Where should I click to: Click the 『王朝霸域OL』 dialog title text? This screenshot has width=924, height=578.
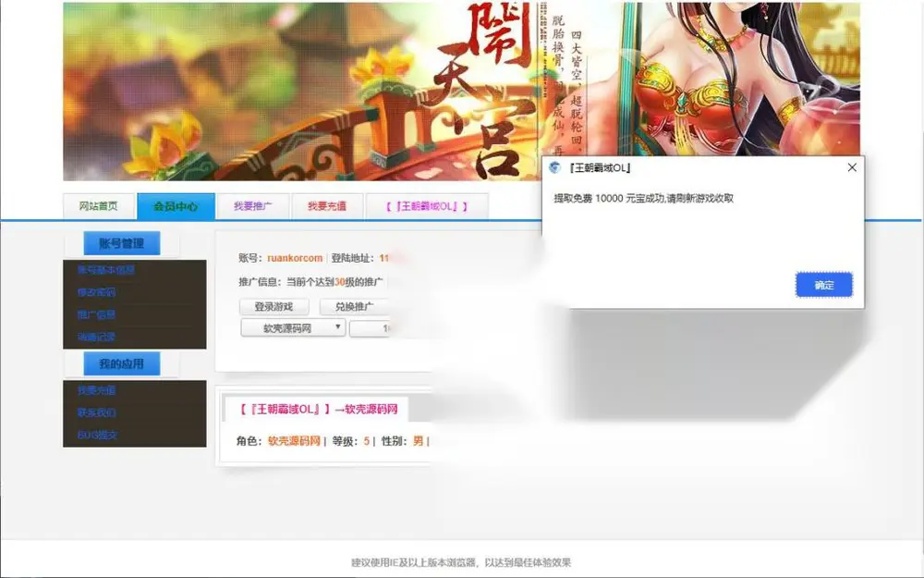click(600, 168)
